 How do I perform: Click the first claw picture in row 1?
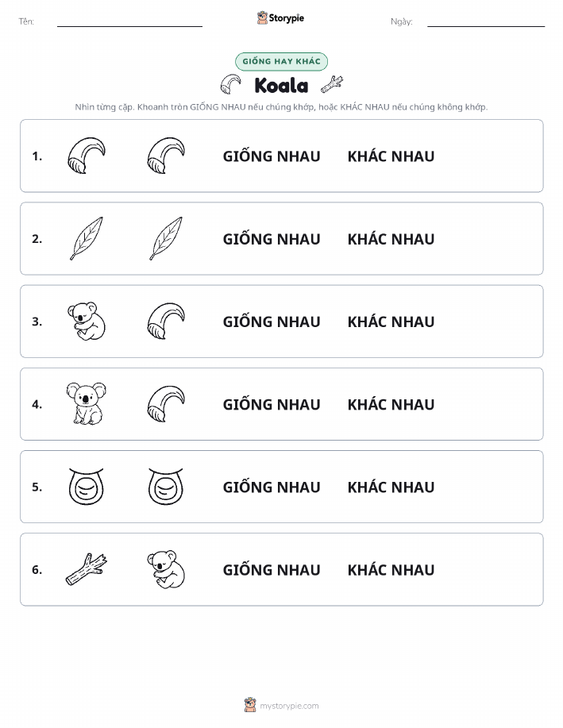[x=87, y=156]
